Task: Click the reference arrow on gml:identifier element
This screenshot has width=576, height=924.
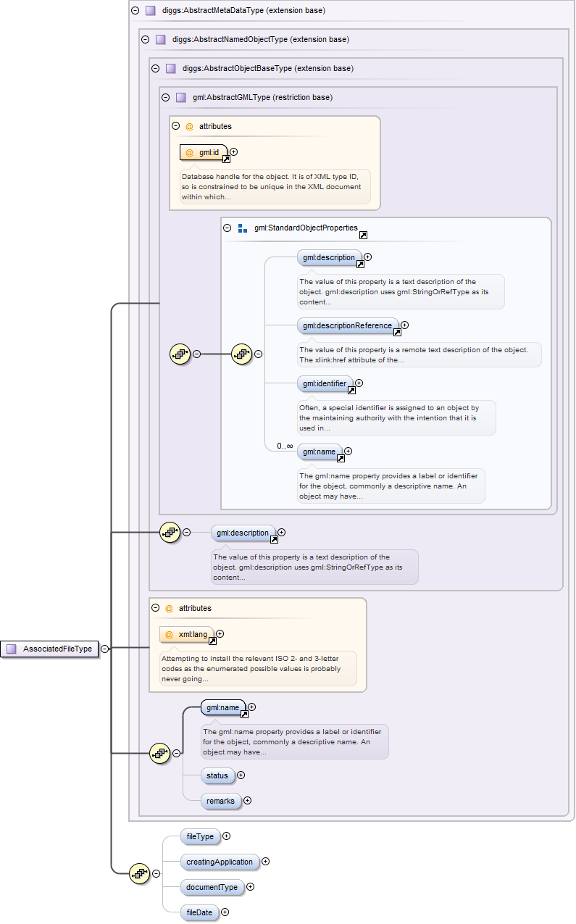Action: pyautogui.click(x=351, y=390)
